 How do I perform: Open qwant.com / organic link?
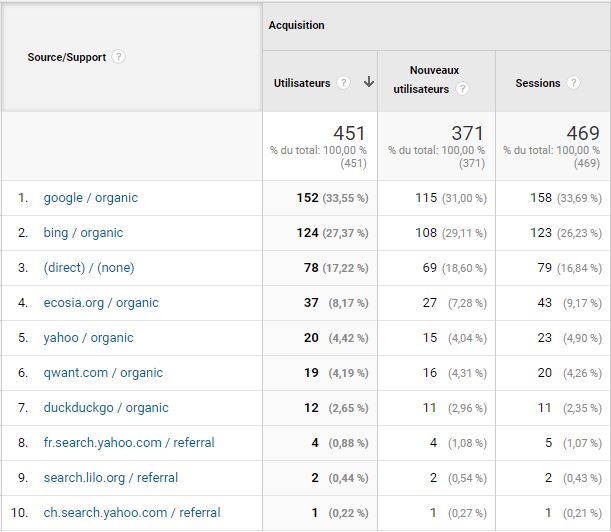[x=103, y=373]
